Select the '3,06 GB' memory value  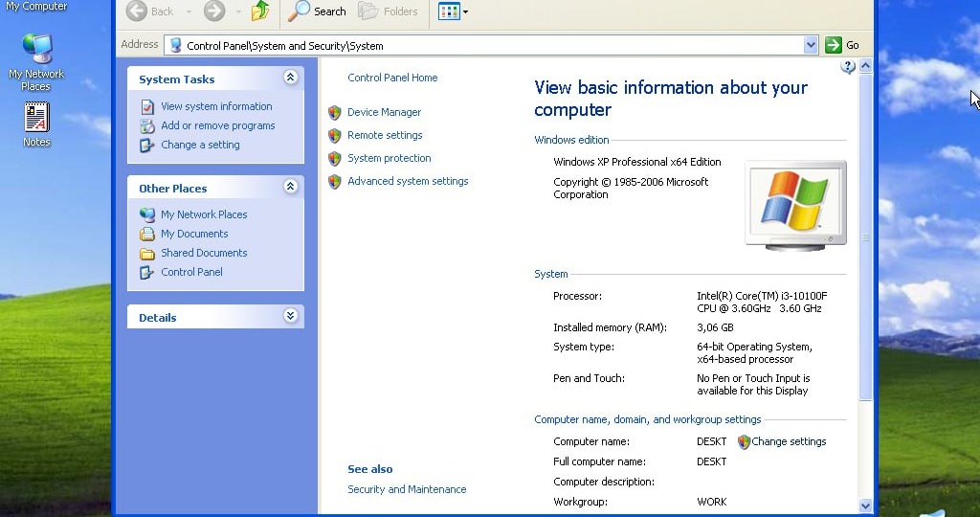point(715,327)
